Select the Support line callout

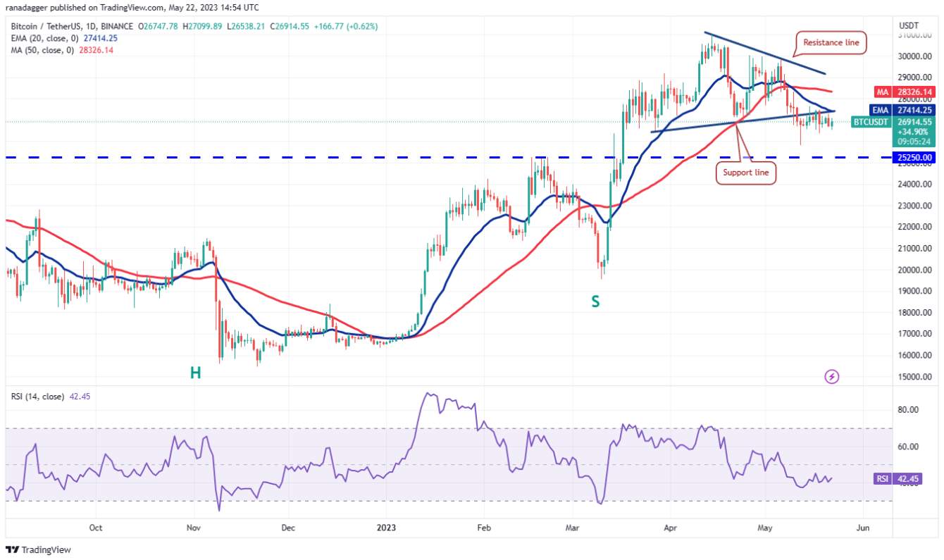[x=746, y=173]
